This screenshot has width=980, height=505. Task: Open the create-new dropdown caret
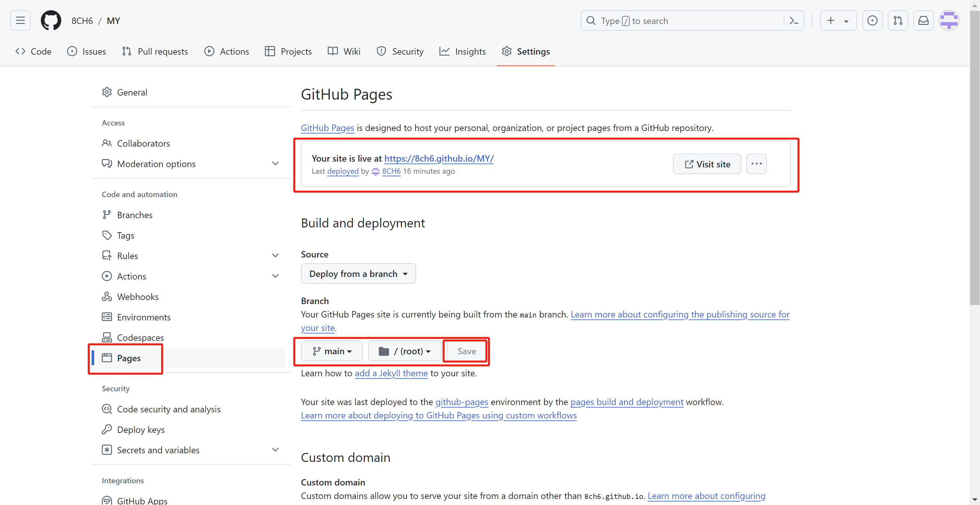click(x=846, y=21)
